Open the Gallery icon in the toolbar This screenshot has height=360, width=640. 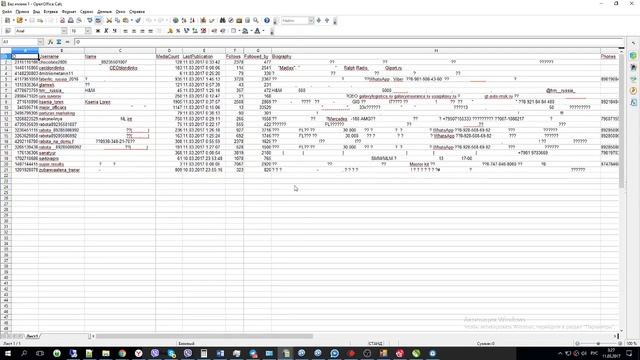pyautogui.click(x=239, y=20)
